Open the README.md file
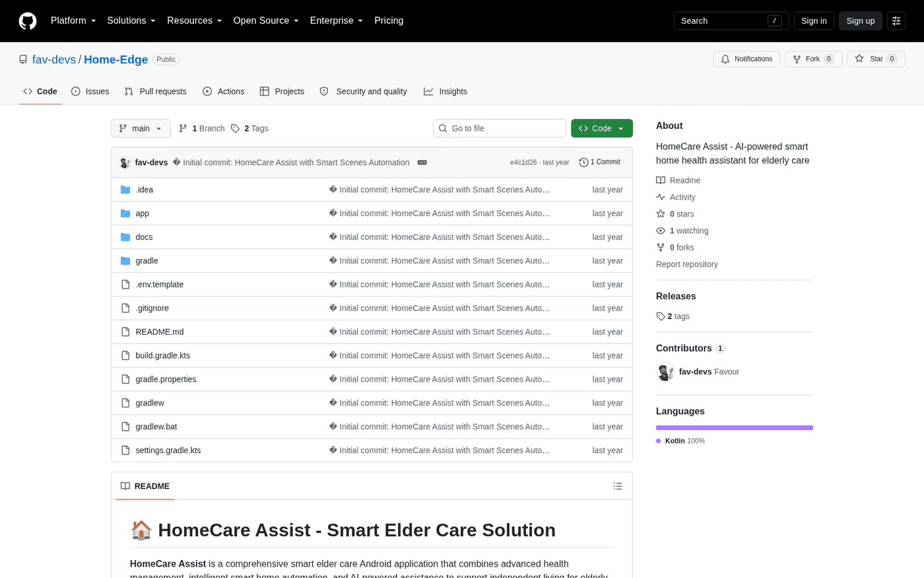 pos(160,332)
